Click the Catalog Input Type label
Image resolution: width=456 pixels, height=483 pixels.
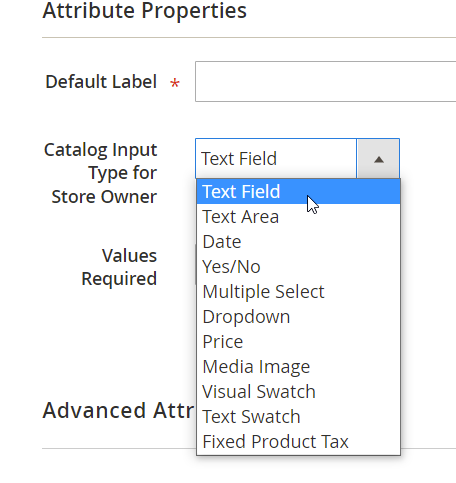point(100,173)
